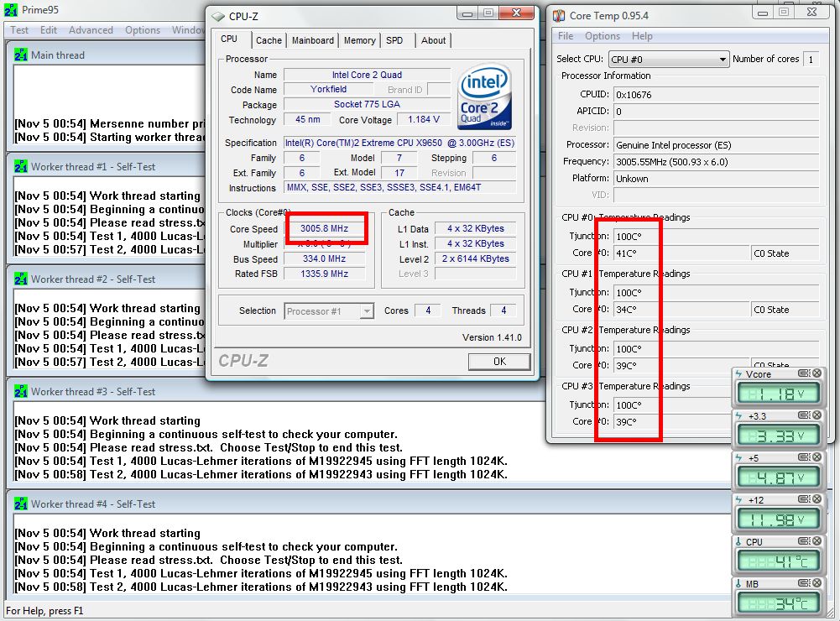Open settings of the +12 gadget

coord(804,498)
